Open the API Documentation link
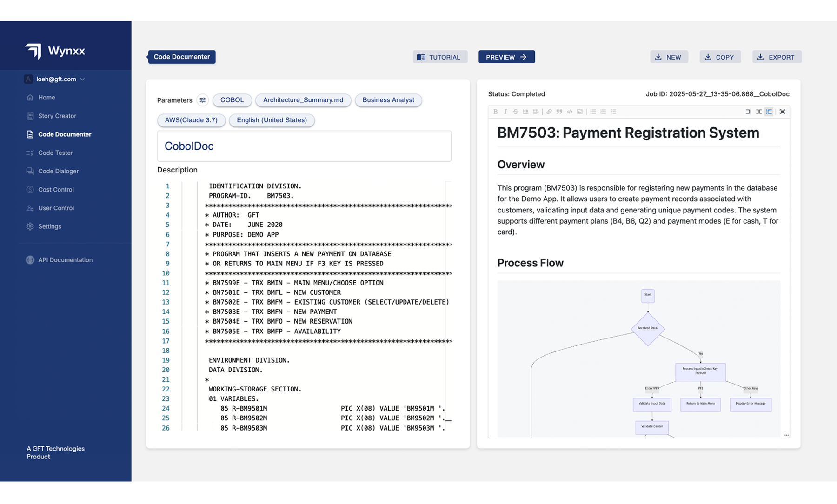 coord(65,260)
